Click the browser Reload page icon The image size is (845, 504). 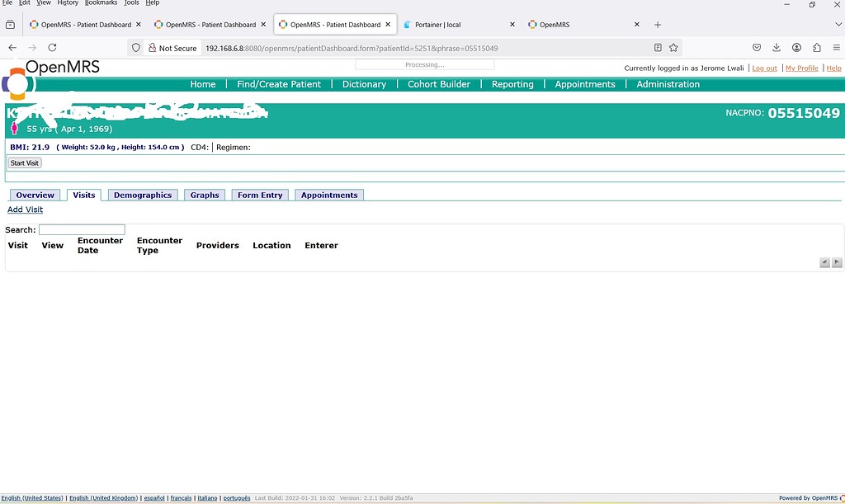pyautogui.click(x=52, y=48)
